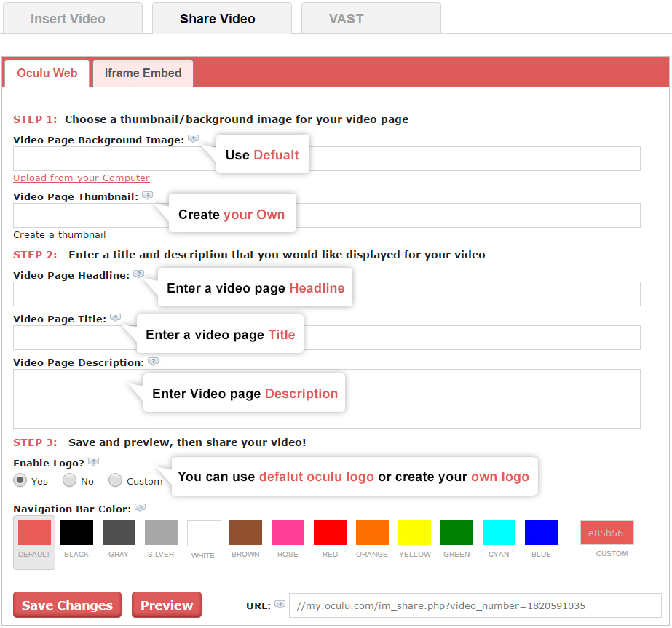Choose No radio button for logo

tap(69, 480)
